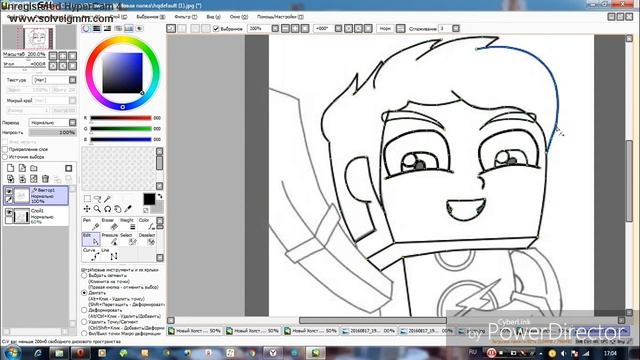Select the Line tool
Image resolution: width=640 pixels, height=360 pixels.
tap(109, 254)
